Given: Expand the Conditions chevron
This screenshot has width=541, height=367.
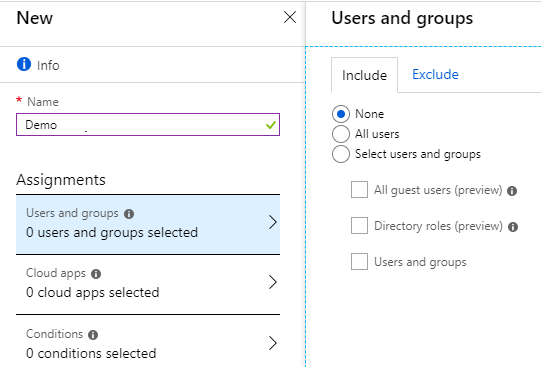Looking at the screenshot, I should [273, 343].
